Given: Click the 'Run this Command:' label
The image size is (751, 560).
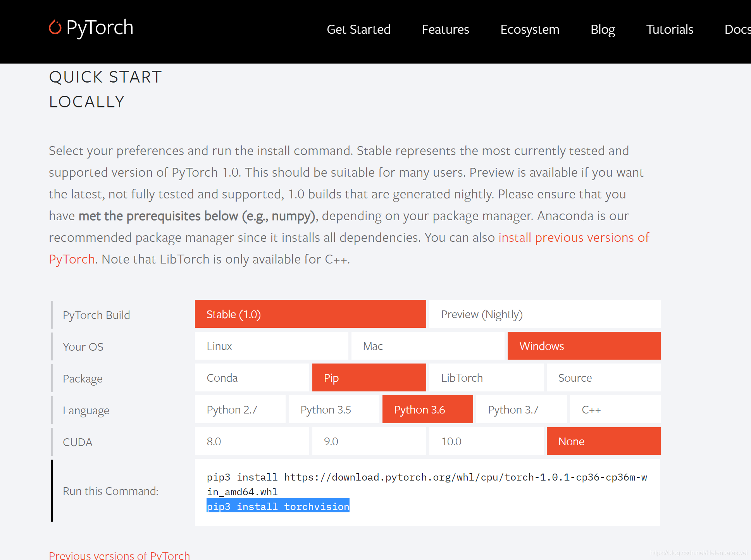Looking at the screenshot, I should click(x=111, y=491).
